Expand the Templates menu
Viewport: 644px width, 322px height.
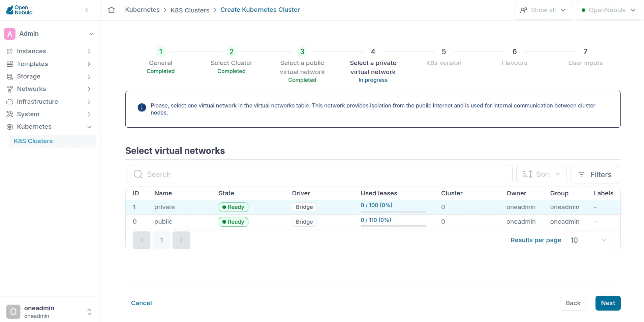click(x=89, y=64)
